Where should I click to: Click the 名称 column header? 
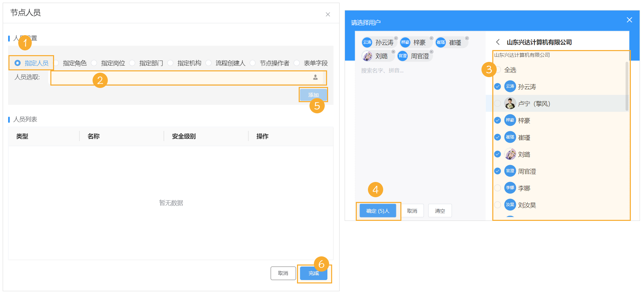click(94, 136)
